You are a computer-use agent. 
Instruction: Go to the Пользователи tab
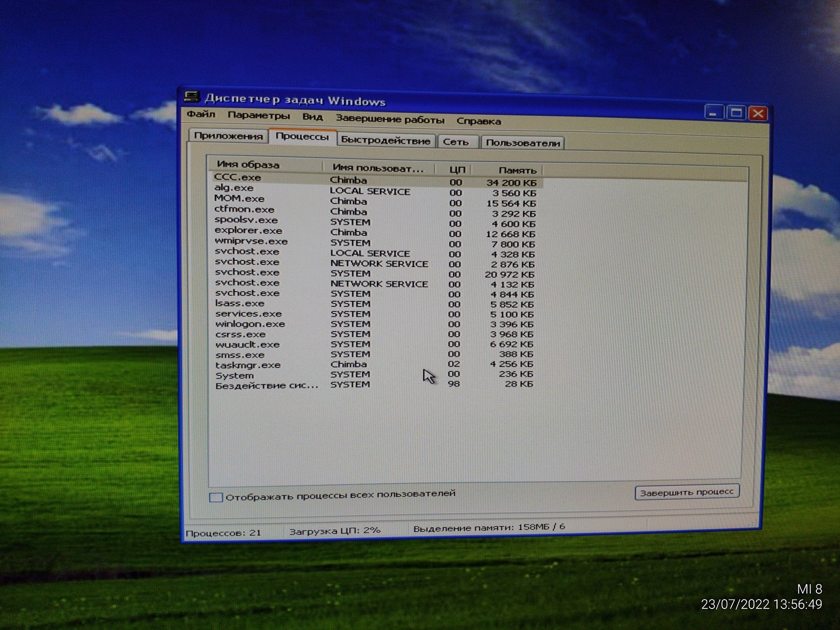click(523, 143)
